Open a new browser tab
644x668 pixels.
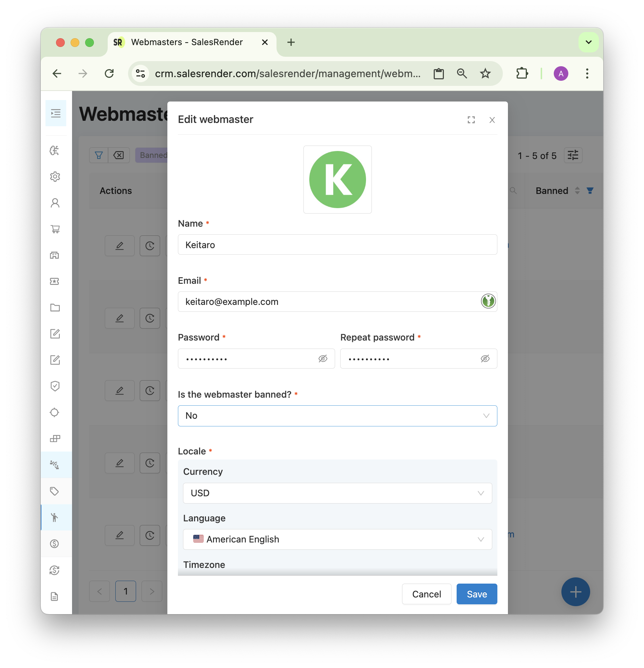point(291,43)
